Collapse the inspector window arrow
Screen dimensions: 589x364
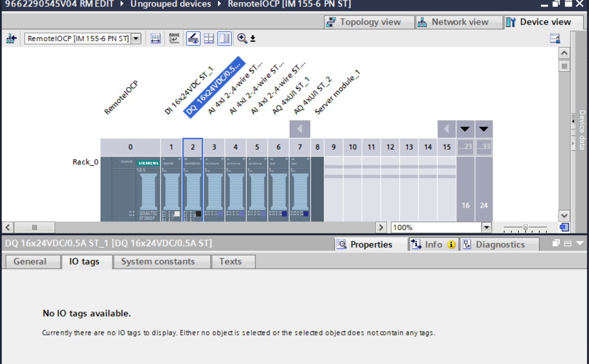tap(579, 243)
